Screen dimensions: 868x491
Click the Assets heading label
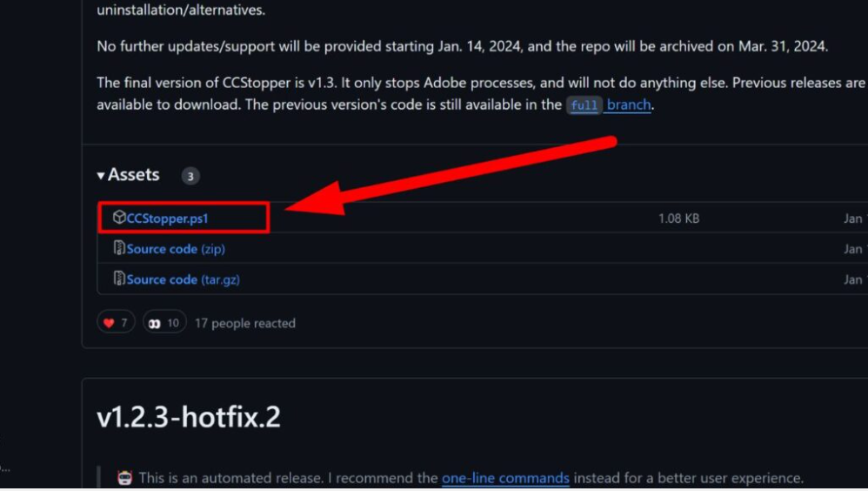pyautogui.click(x=133, y=175)
